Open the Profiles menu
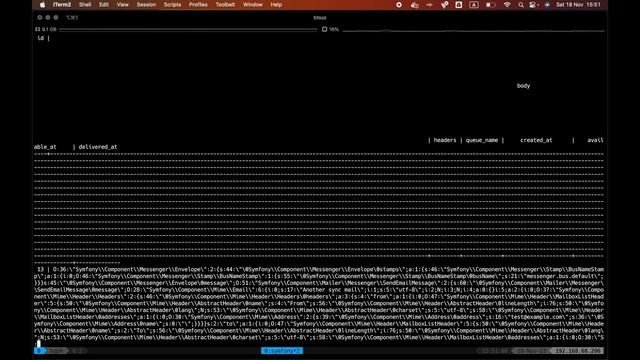This screenshot has width=640, height=360. tap(198, 5)
